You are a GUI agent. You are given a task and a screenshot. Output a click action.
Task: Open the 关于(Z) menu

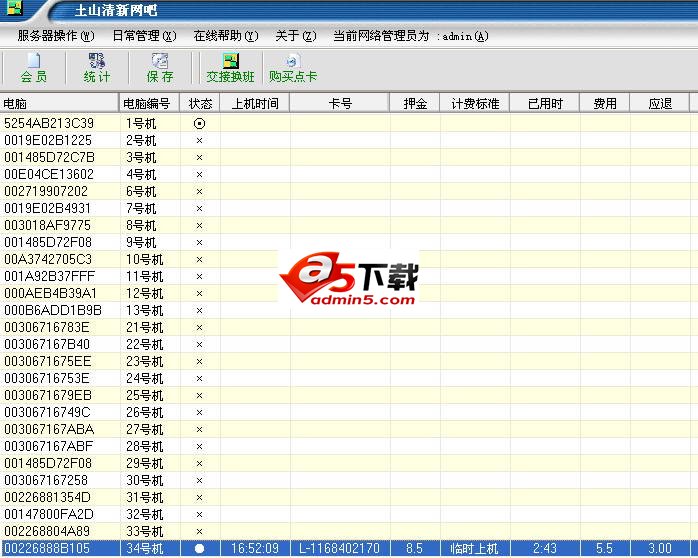296,36
